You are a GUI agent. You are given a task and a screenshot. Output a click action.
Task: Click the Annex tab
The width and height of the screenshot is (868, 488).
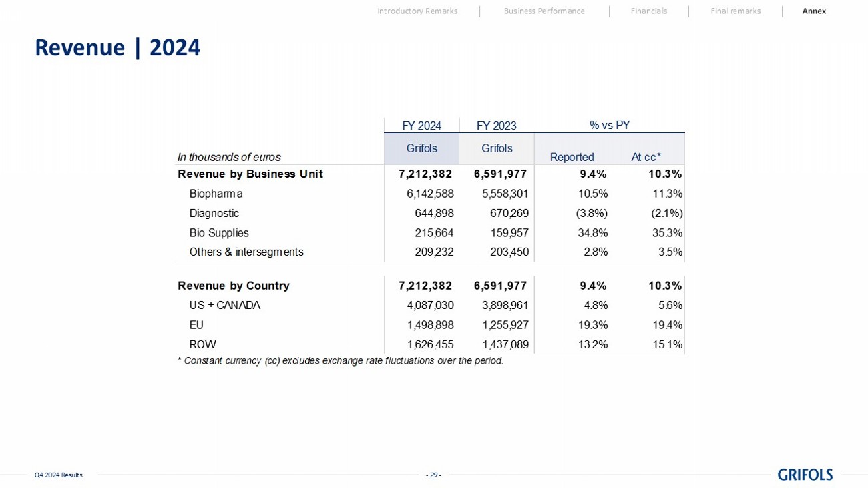[813, 11]
